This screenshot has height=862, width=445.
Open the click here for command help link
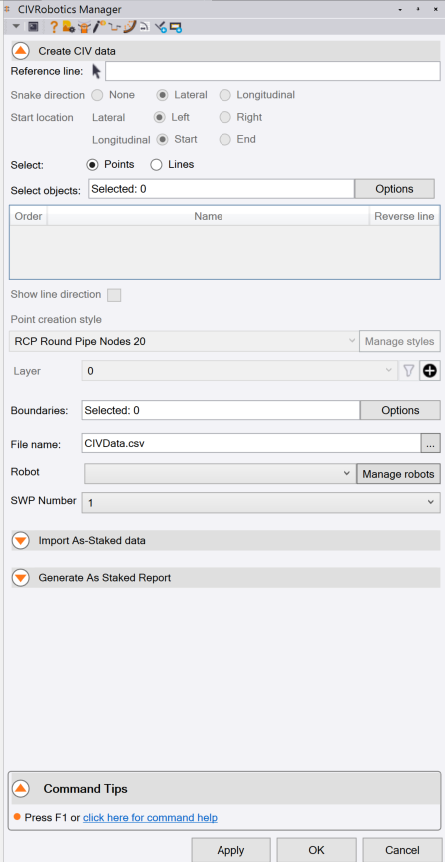(x=150, y=817)
